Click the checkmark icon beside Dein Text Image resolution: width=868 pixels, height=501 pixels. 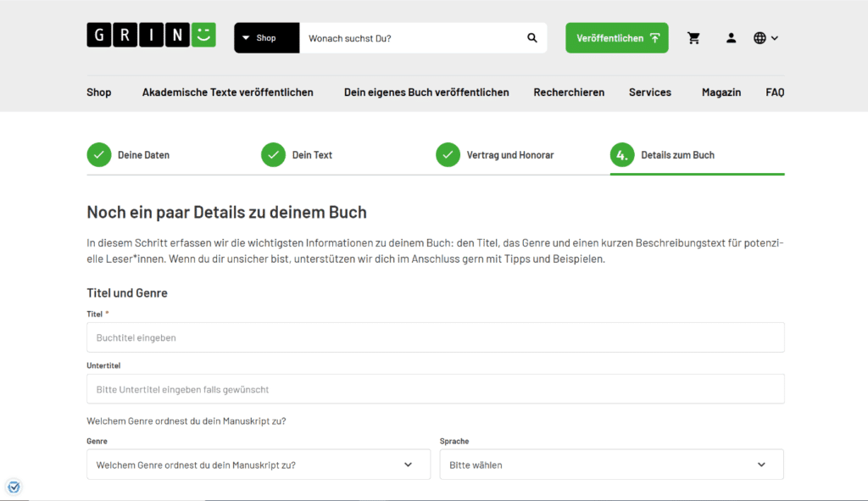click(273, 155)
